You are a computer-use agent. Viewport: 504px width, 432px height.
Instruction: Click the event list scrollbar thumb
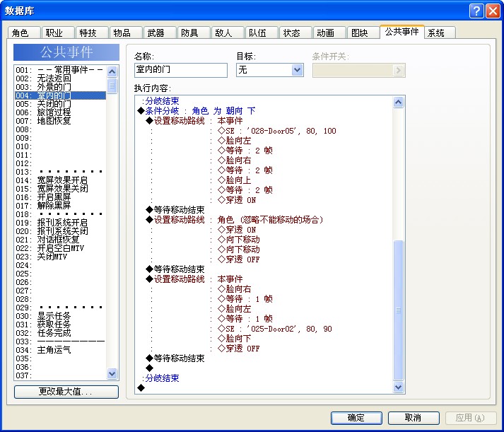[x=112, y=86]
